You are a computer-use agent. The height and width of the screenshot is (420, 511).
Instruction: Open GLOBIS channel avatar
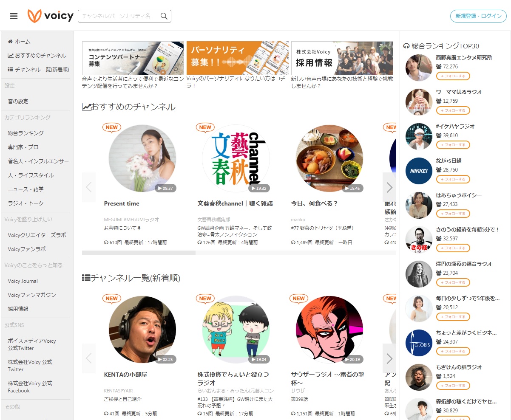point(419,343)
